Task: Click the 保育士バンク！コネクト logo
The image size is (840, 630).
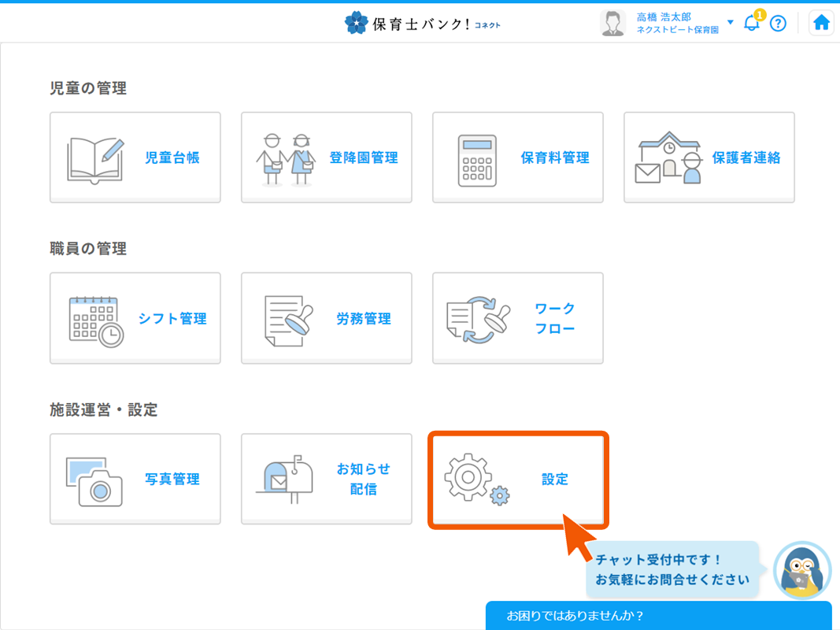Action: (422, 22)
